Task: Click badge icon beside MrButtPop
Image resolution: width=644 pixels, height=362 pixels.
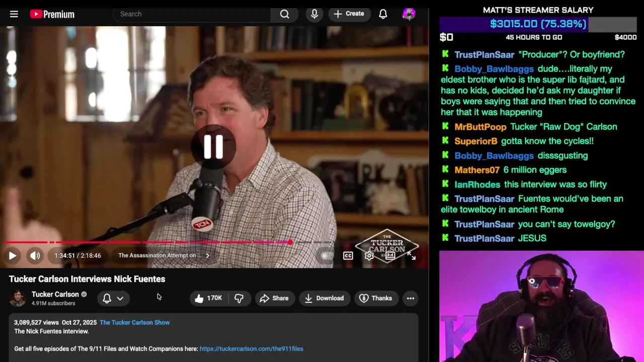Action: [x=445, y=126]
